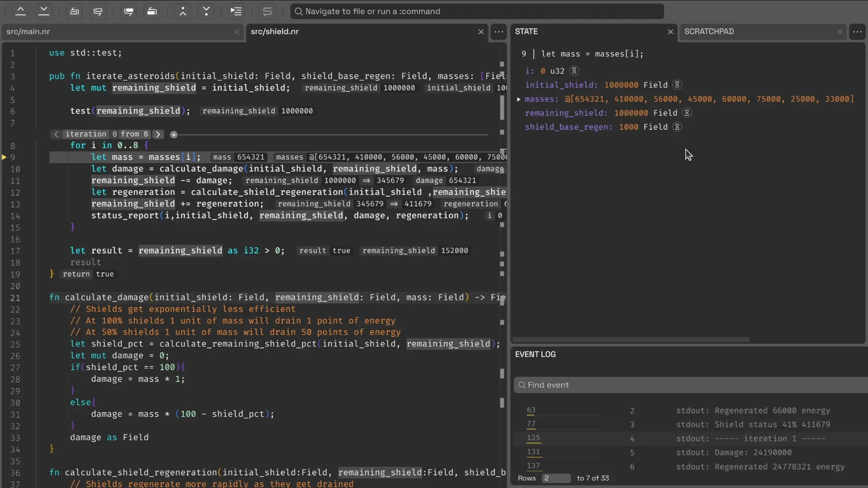
Task: Switch to the SCRATCHPAD tab
Action: tap(709, 32)
